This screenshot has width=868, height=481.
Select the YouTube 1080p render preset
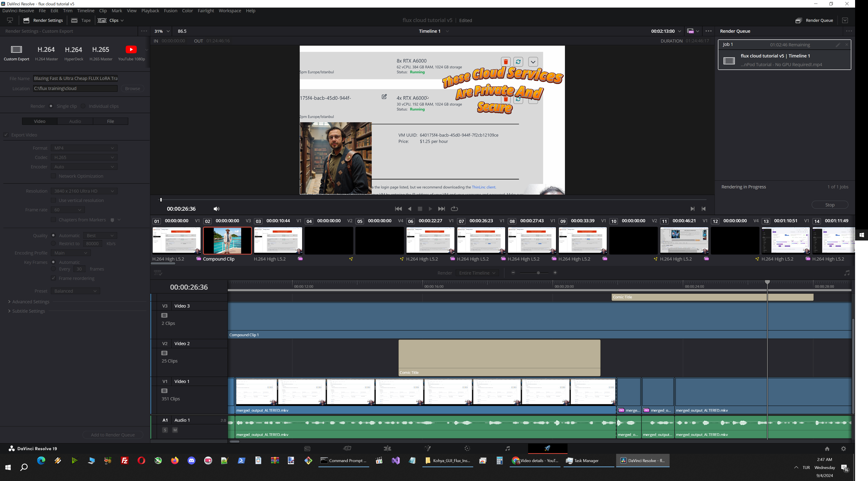click(x=131, y=53)
